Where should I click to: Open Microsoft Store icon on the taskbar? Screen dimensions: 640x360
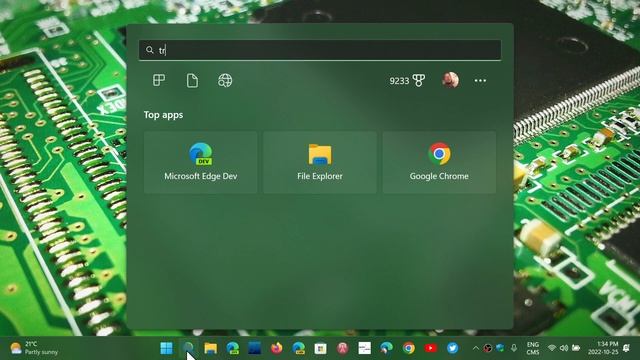click(320, 348)
